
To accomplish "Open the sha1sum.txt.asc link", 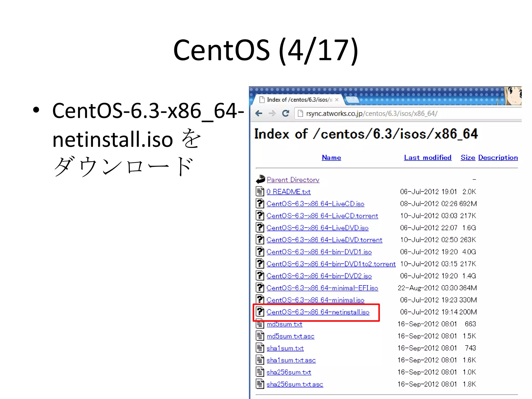I will pos(291,360).
